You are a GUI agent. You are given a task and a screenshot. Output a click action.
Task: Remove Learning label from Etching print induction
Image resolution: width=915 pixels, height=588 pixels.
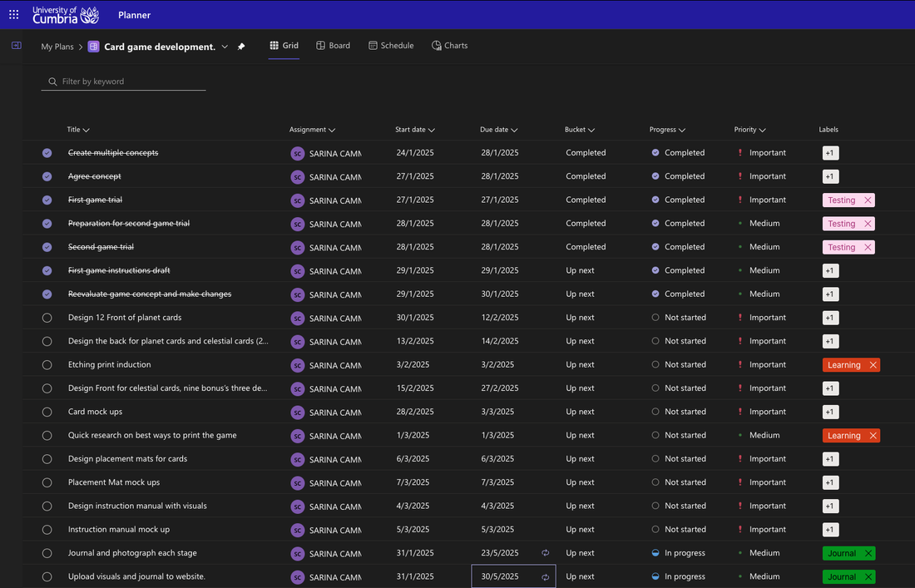[873, 365]
